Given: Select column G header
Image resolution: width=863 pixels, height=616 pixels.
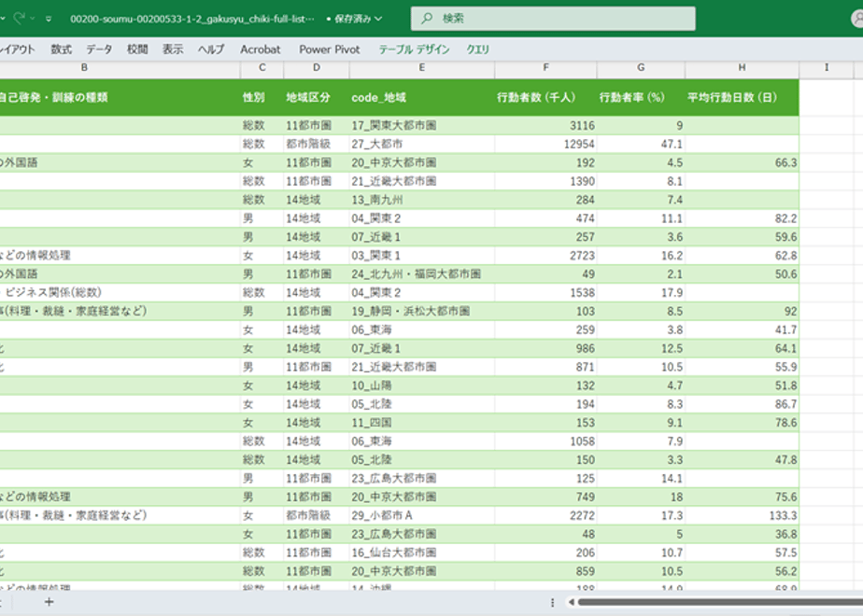Looking at the screenshot, I should tap(641, 67).
